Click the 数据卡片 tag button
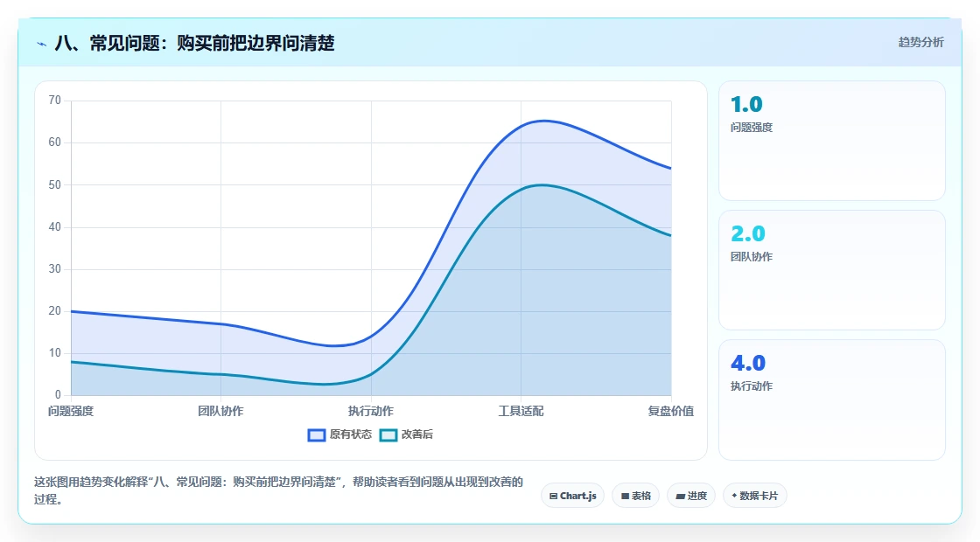 755,496
